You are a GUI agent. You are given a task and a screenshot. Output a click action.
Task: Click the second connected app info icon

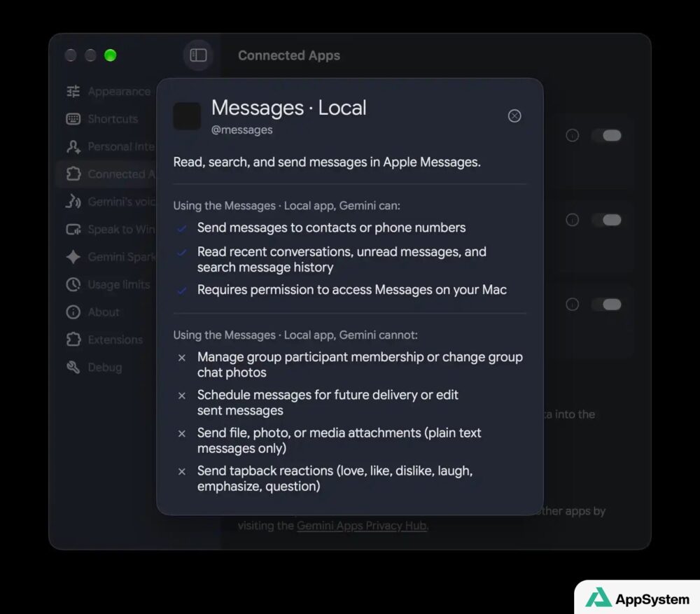573,220
